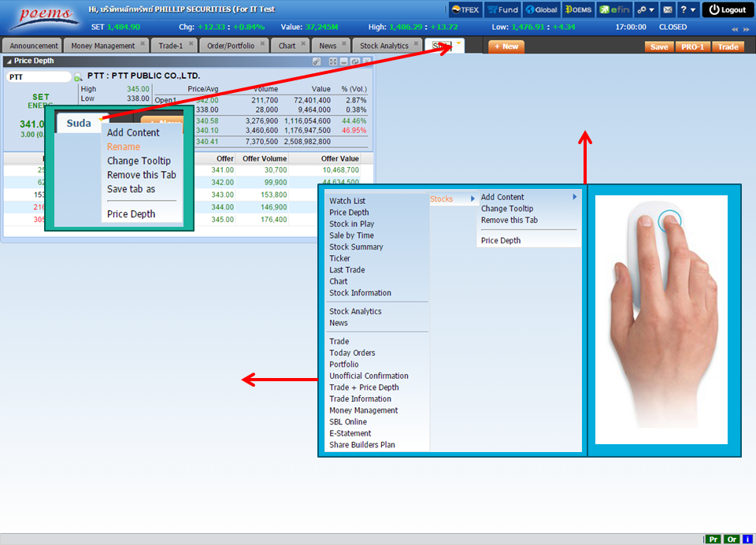Viewport: 756px width, 545px height.
Task: Click the Fund shopping cart icon
Action: click(502, 10)
